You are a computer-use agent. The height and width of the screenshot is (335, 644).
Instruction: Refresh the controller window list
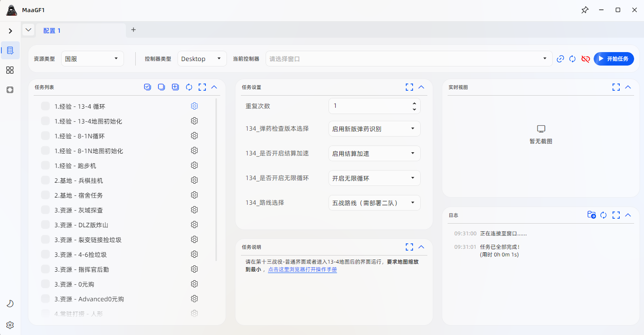572,58
